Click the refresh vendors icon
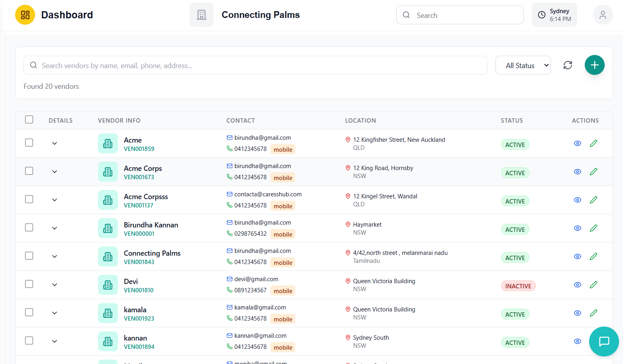 pos(568,65)
